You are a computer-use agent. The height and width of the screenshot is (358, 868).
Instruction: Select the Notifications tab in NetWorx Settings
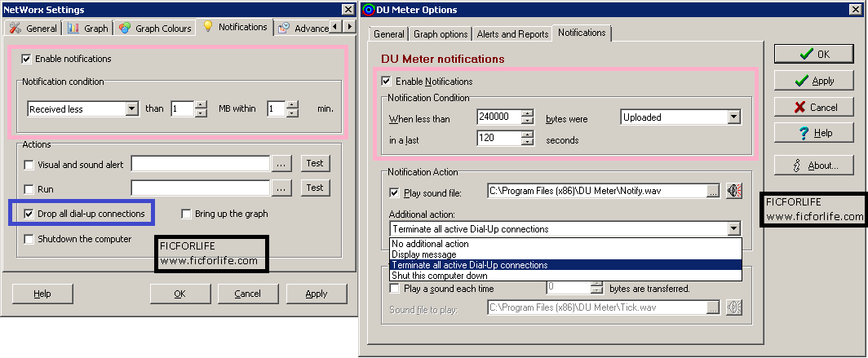pos(235,27)
